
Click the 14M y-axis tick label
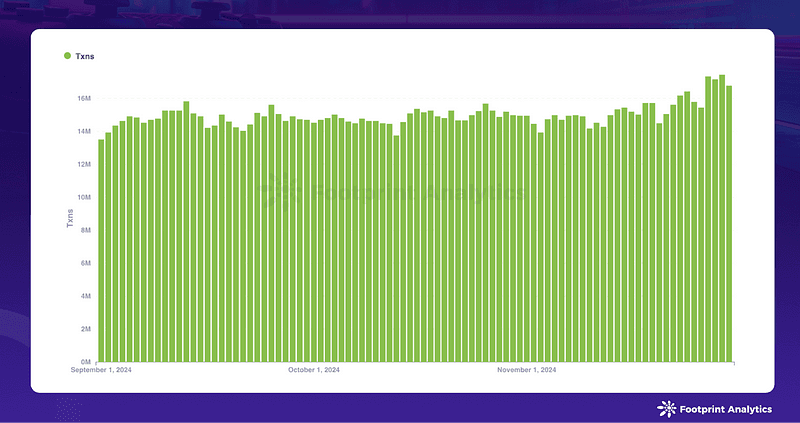[84, 132]
